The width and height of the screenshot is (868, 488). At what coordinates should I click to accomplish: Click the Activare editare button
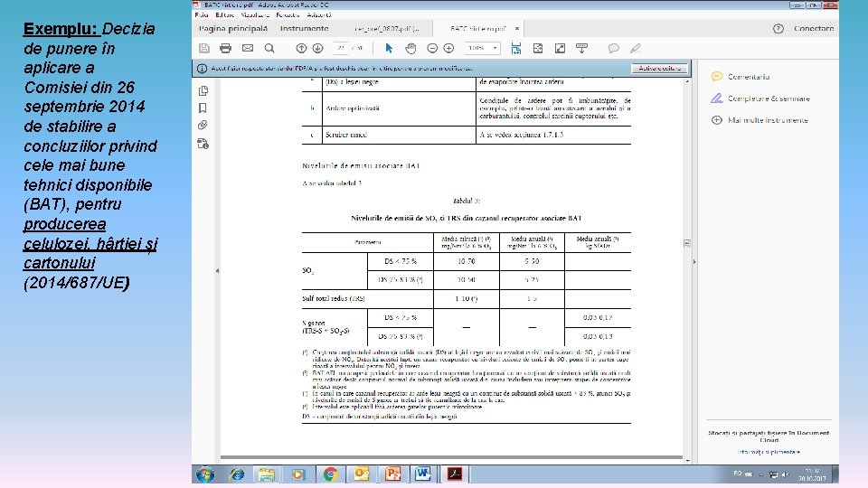point(659,69)
